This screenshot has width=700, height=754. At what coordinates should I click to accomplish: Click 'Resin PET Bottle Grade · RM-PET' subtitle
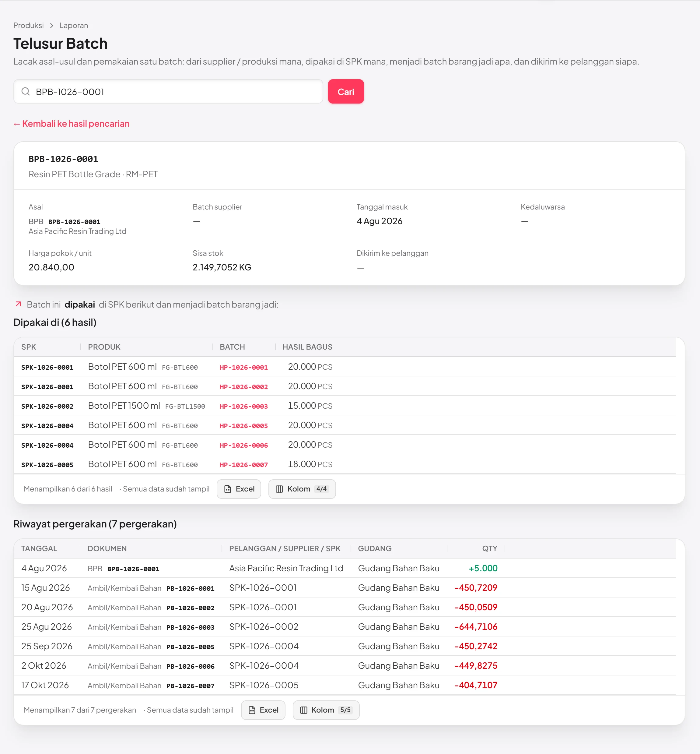[93, 174]
